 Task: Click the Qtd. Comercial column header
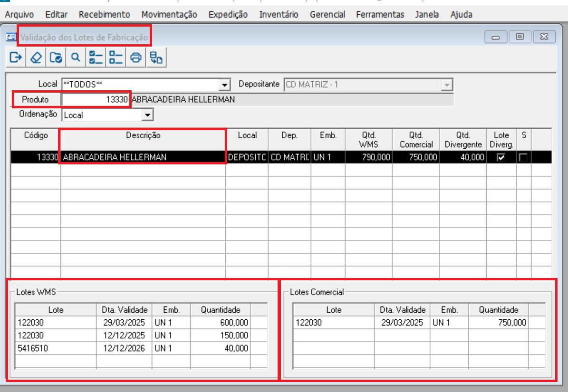coord(416,139)
